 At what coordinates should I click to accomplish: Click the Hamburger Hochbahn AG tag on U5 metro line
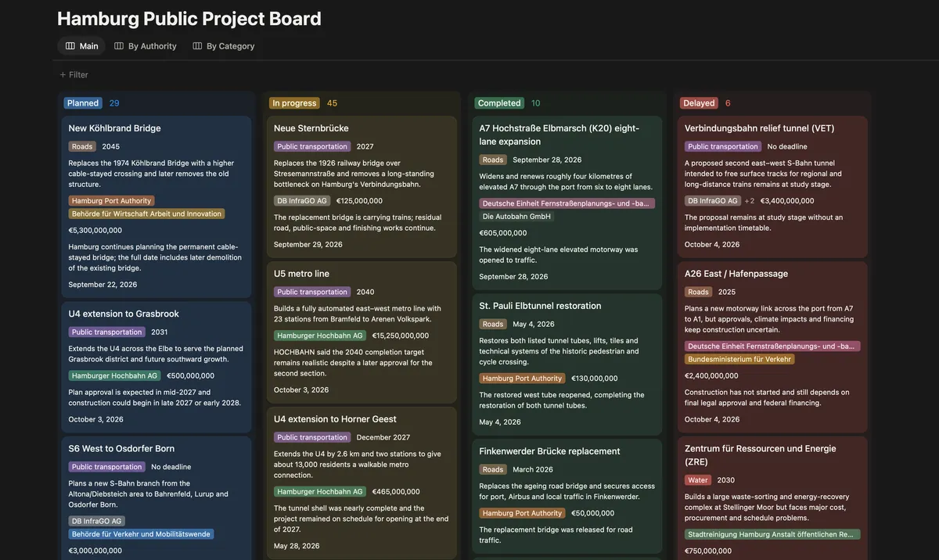click(320, 336)
